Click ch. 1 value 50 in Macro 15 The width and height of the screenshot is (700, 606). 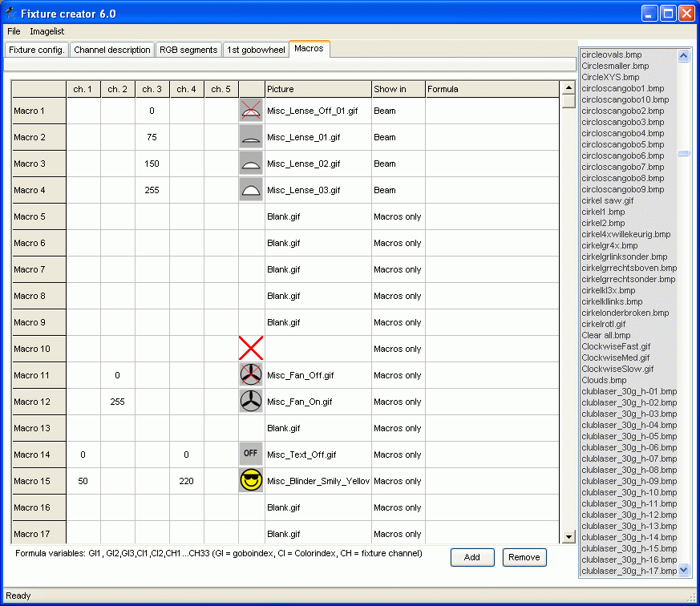click(83, 481)
